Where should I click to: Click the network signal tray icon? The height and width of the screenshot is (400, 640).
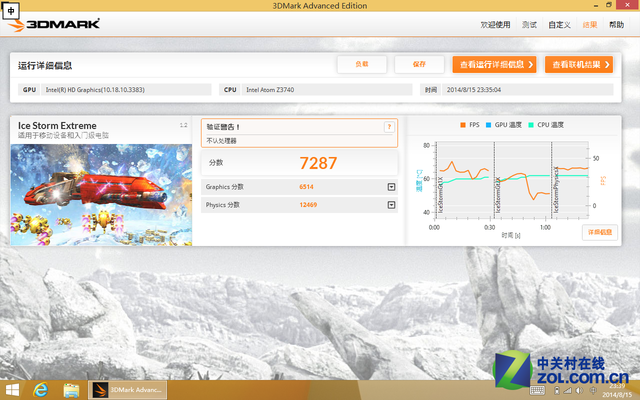point(567,391)
